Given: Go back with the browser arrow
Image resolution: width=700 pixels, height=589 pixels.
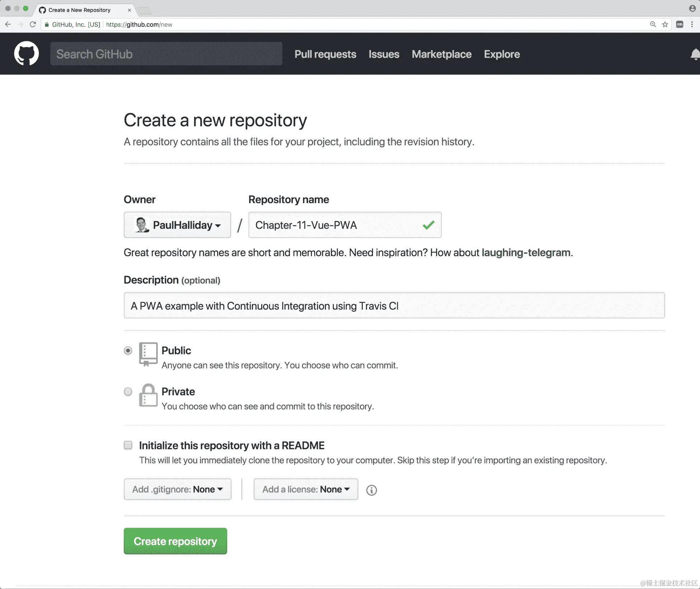Looking at the screenshot, I should (x=8, y=24).
